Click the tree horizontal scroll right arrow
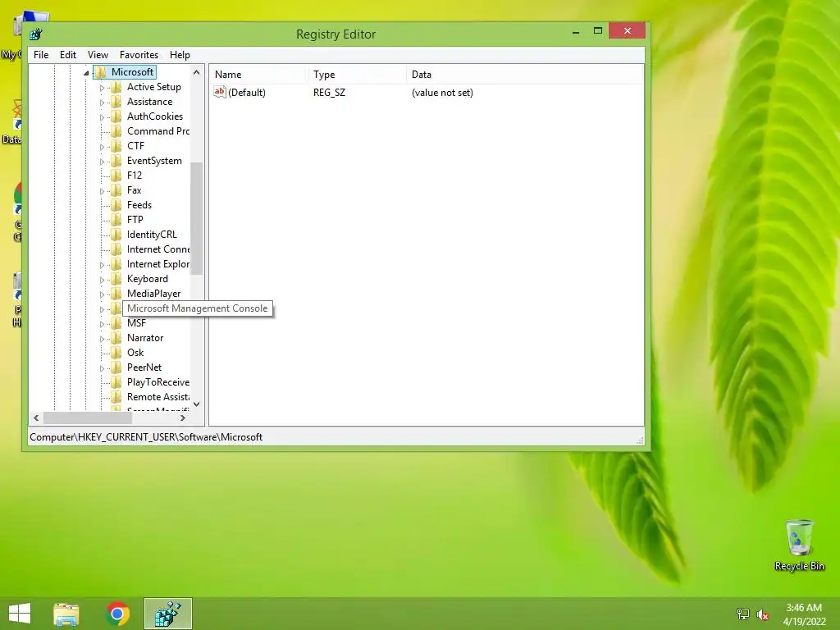The width and height of the screenshot is (840, 630). click(x=183, y=418)
